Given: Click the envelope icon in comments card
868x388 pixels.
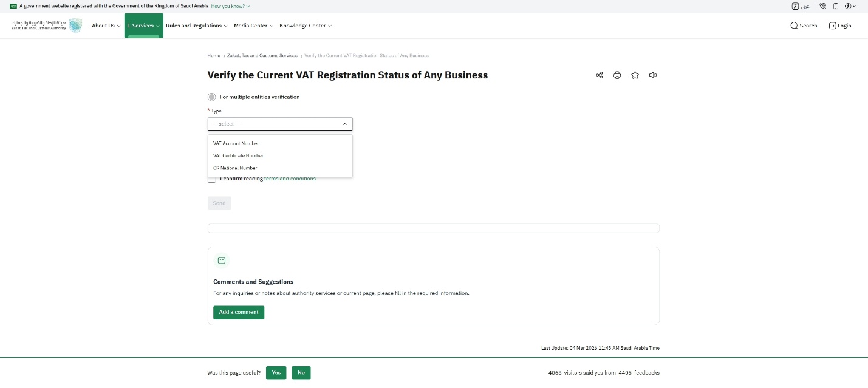Looking at the screenshot, I should coord(222,260).
